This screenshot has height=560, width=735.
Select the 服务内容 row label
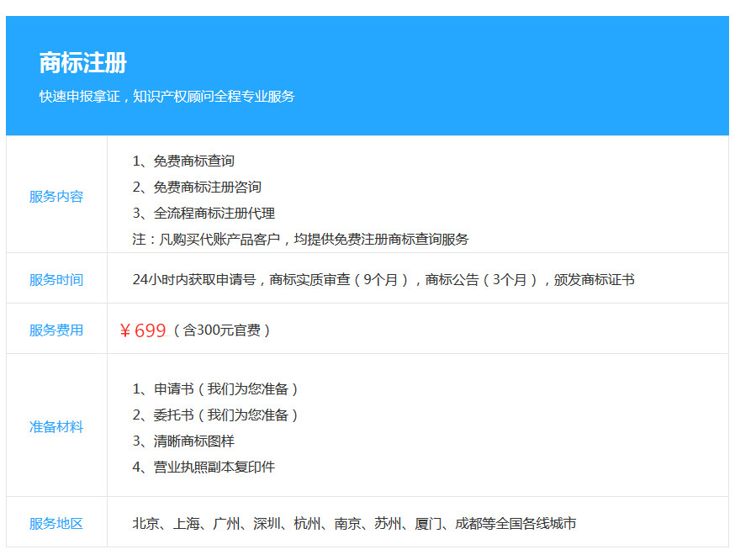(56, 197)
